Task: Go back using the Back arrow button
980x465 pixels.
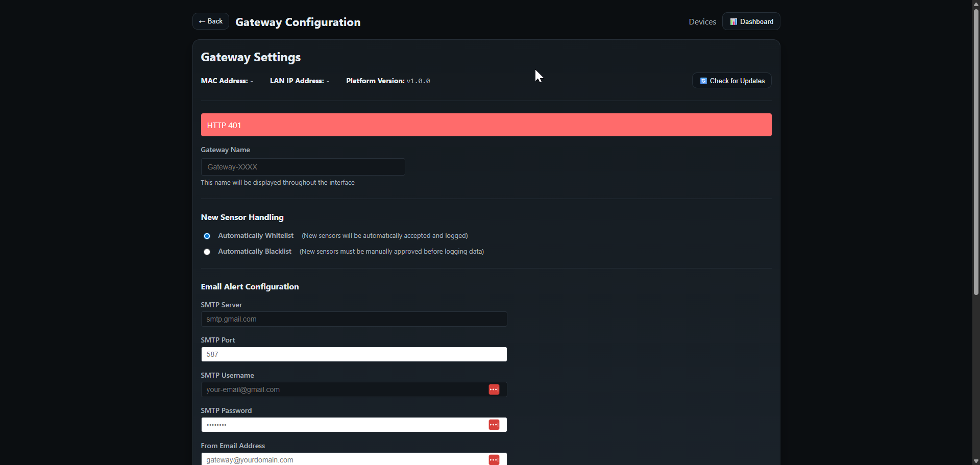Action: click(210, 21)
